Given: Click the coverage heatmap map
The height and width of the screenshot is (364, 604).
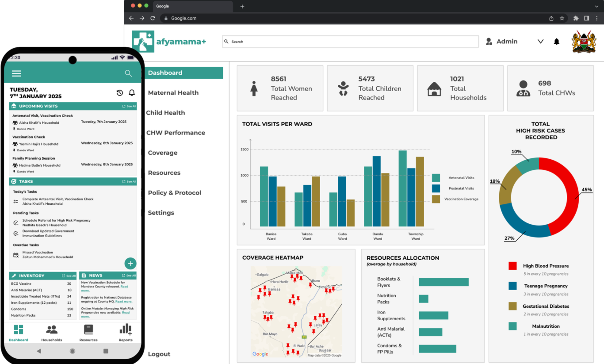Looking at the screenshot, I should 296,311.
